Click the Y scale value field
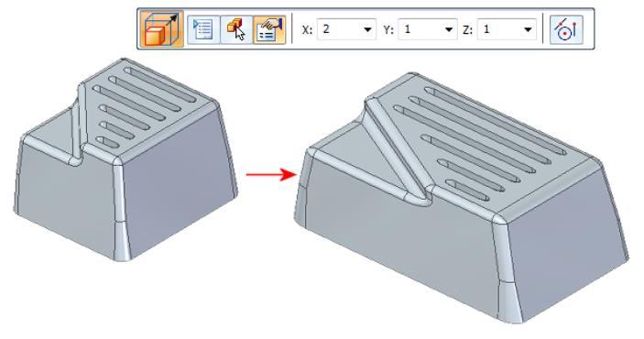The width and height of the screenshot is (644, 339). tap(428, 29)
